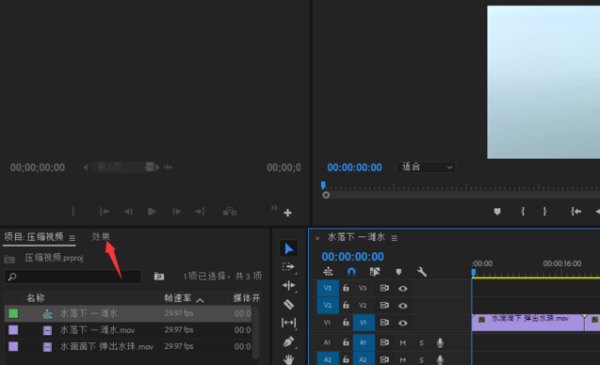Toggle target of track V1
Viewport: 600px width, 365px height.
click(364, 323)
